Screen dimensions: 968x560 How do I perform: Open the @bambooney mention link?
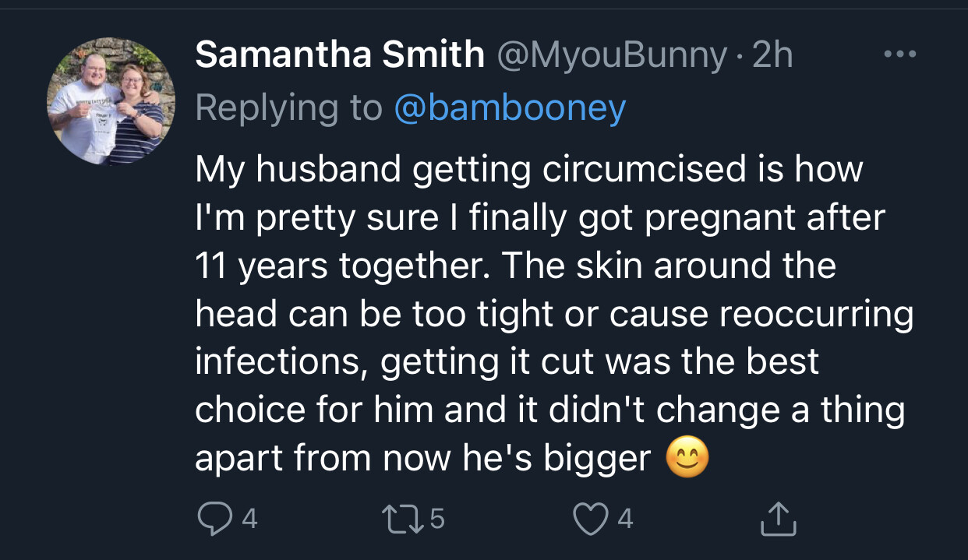[x=510, y=108]
